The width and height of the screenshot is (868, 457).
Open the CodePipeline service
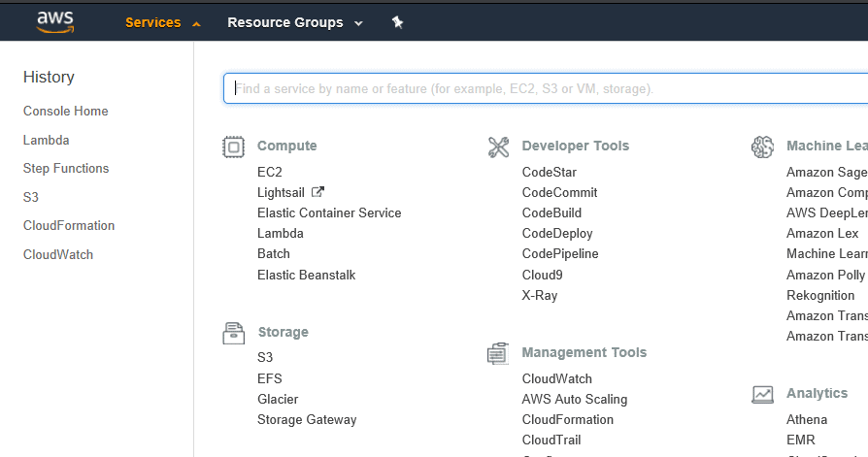560,254
